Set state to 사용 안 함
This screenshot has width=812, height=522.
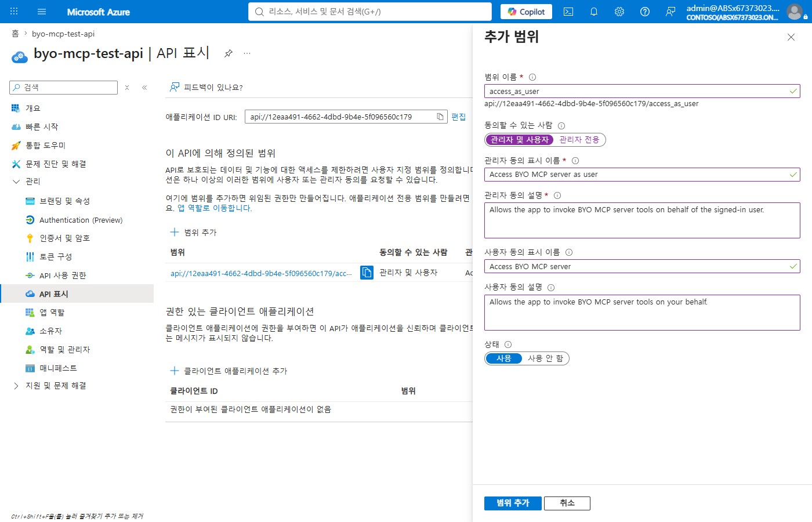click(x=545, y=358)
